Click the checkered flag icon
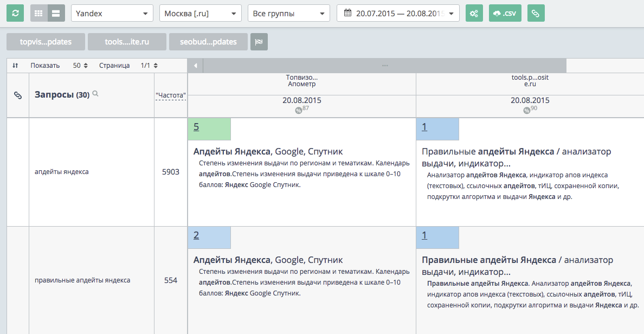 [x=259, y=42]
